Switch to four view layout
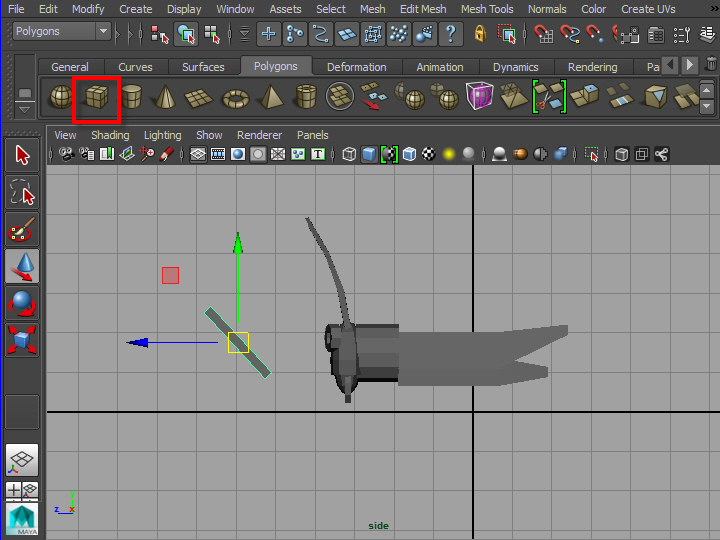 tap(22, 490)
